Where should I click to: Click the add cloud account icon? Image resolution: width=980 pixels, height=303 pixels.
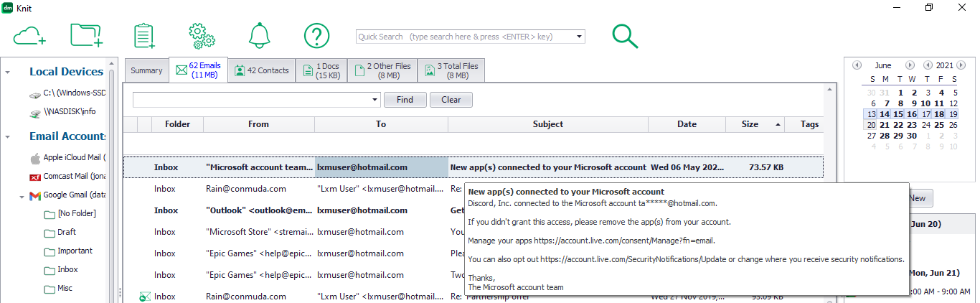click(29, 35)
